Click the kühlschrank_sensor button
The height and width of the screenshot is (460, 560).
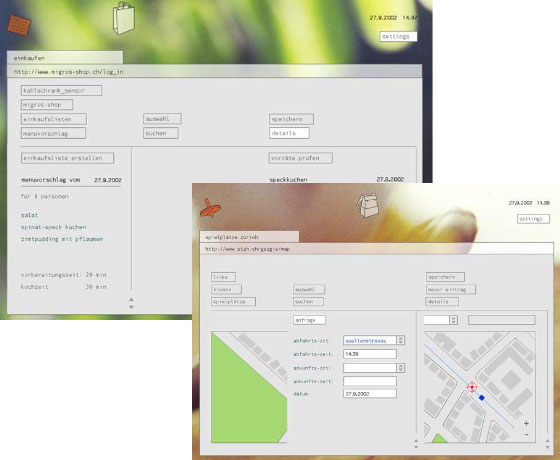click(x=61, y=91)
